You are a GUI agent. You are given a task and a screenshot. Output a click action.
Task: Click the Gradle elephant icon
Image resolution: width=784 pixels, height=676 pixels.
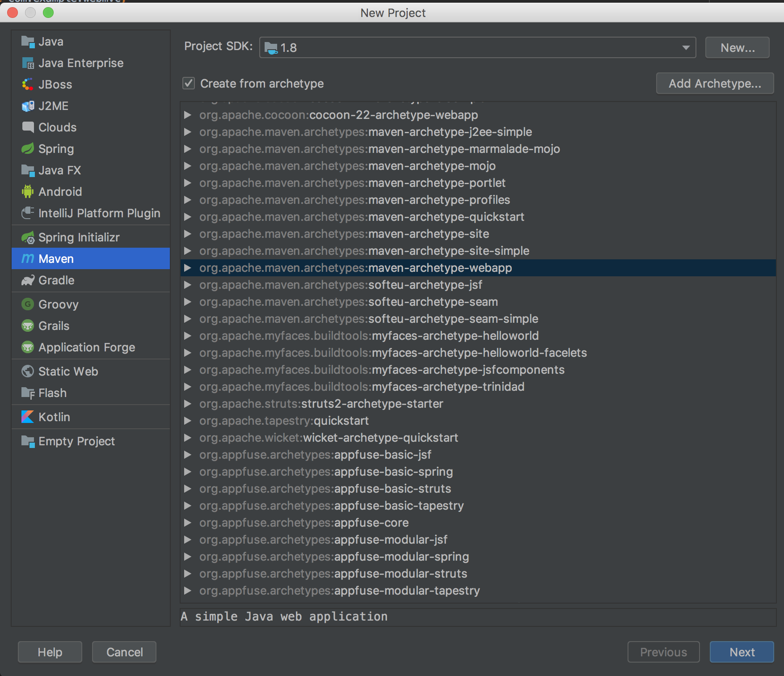pos(28,280)
